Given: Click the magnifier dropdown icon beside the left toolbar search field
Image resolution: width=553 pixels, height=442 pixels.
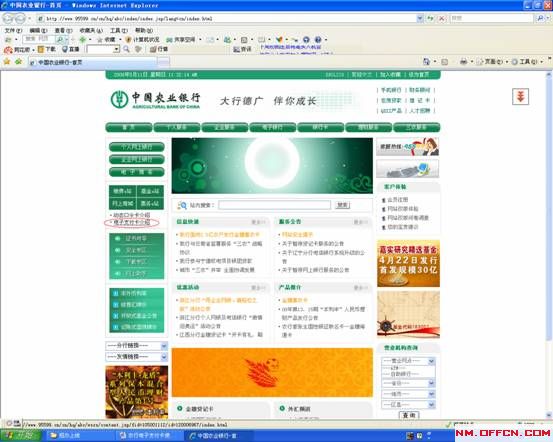Looking at the screenshot, I should click(60, 40).
